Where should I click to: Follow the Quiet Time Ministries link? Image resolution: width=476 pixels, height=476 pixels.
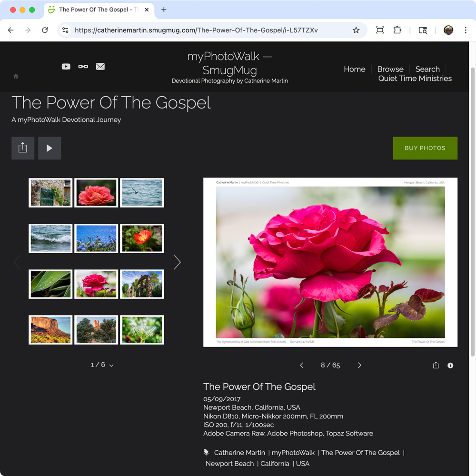(x=415, y=79)
